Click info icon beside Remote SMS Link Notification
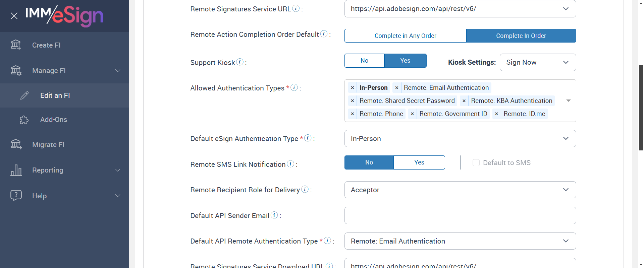This screenshot has height=268, width=644. (290, 164)
